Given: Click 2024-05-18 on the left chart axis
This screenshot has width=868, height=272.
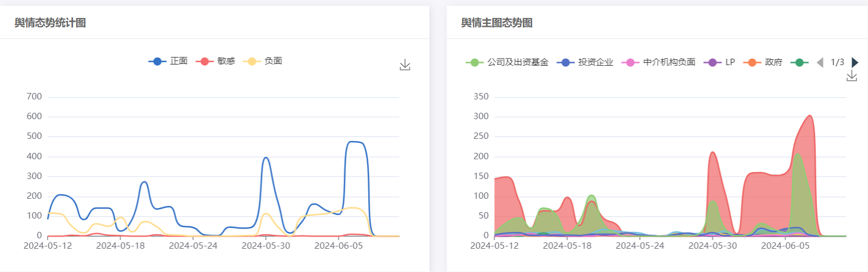Looking at the screenshot, I should 120,245.
